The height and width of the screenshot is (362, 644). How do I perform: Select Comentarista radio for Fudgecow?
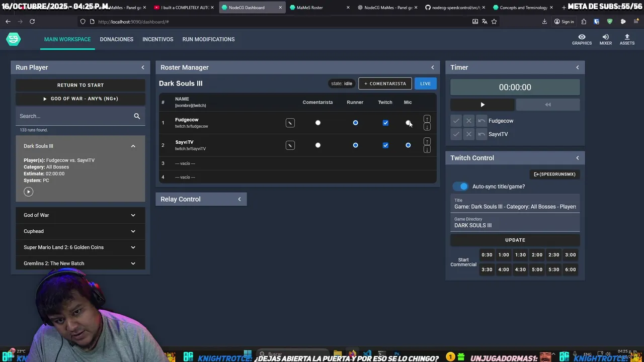(317, 123)
